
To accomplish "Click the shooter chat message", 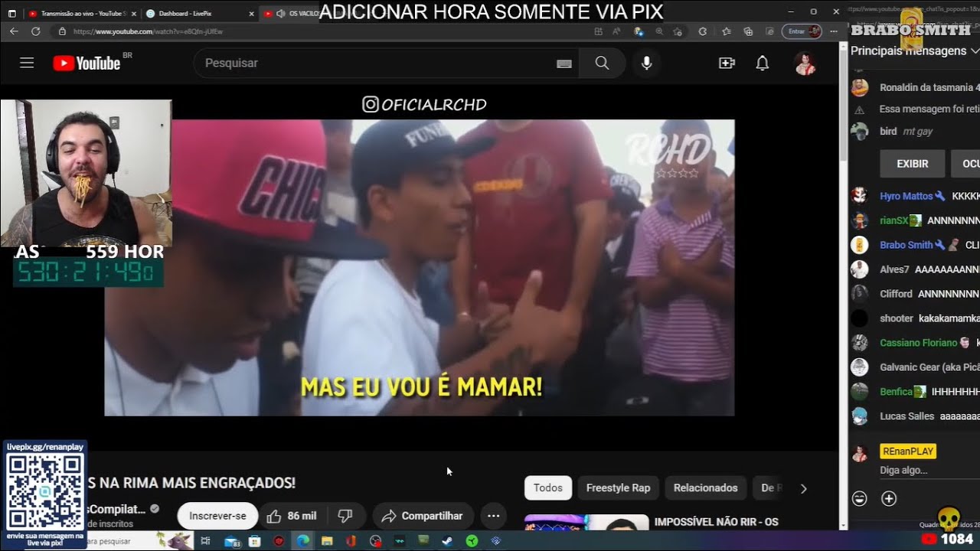I will (x=915, y=318).
